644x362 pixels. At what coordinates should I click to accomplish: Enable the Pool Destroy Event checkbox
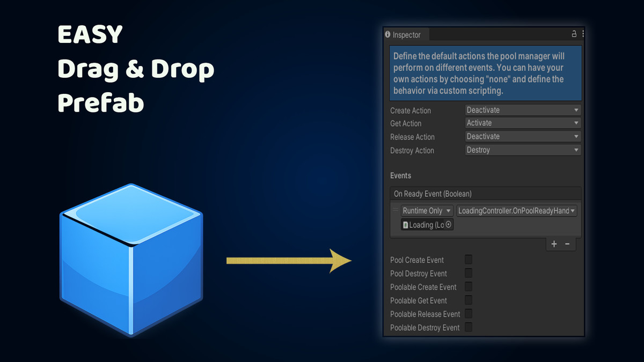coord(469,273)
